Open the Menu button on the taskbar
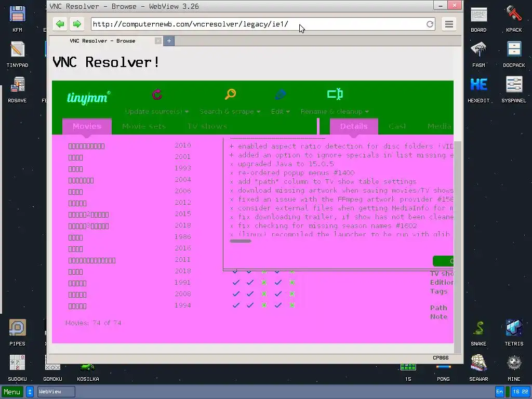This screenshot has height=399, width=532. pyautogui.click(x=12, y=392)
